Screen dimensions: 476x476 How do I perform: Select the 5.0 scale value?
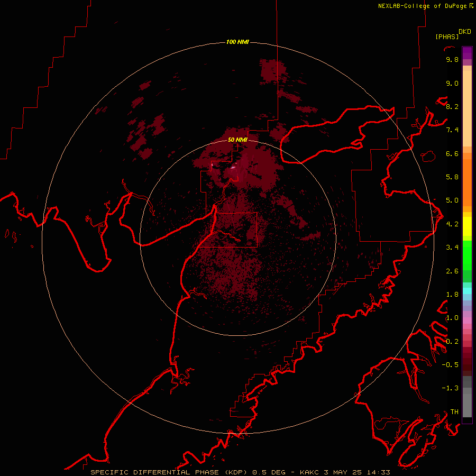point(452,200)
